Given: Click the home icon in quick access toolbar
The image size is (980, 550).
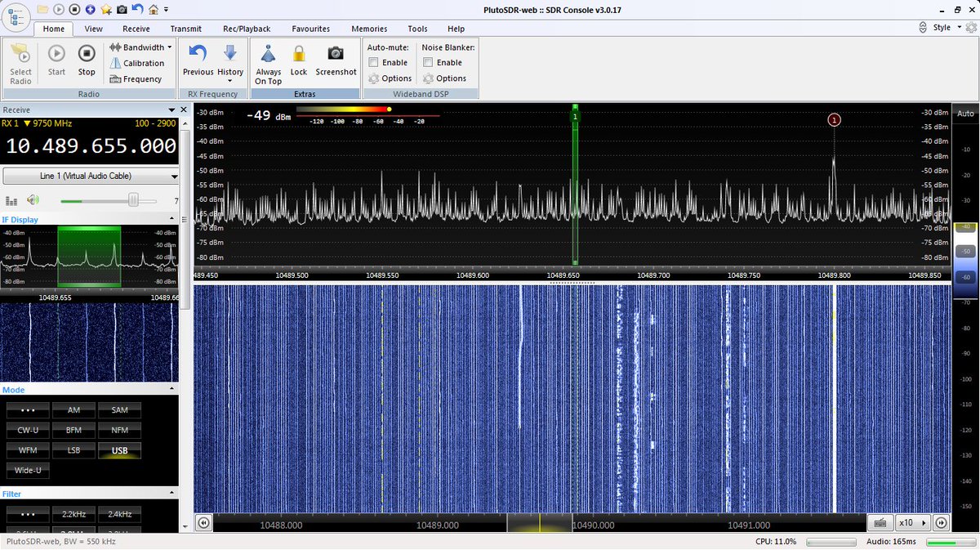Looking at the screenshot, I should click(x=154, y=9).
